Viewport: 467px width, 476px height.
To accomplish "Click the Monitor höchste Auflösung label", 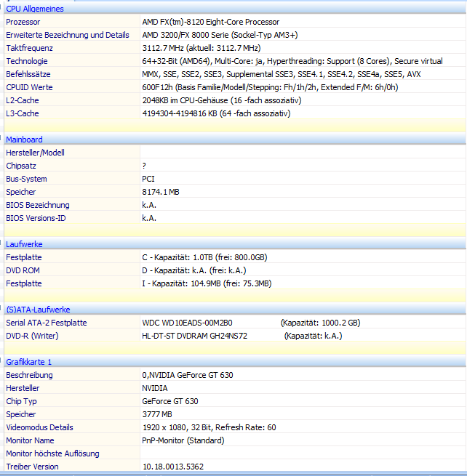I will pos(52,453).
